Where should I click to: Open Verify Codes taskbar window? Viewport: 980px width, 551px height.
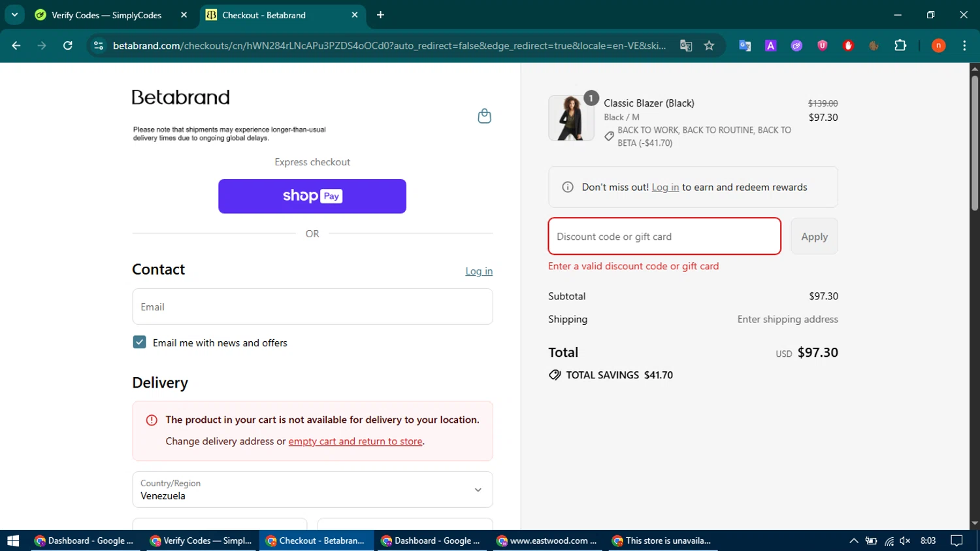(201, 541)
